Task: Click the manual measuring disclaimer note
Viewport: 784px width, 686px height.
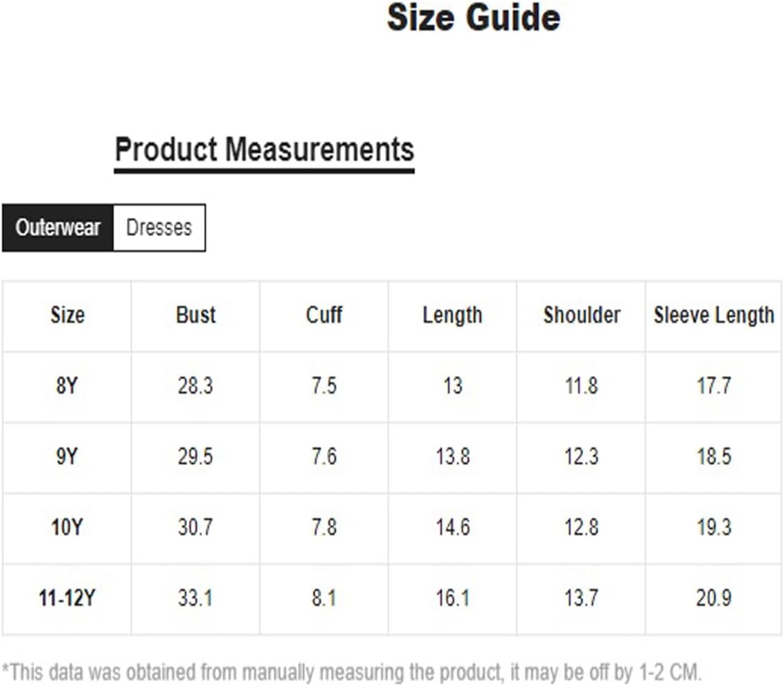Action: tap(352, 673)
